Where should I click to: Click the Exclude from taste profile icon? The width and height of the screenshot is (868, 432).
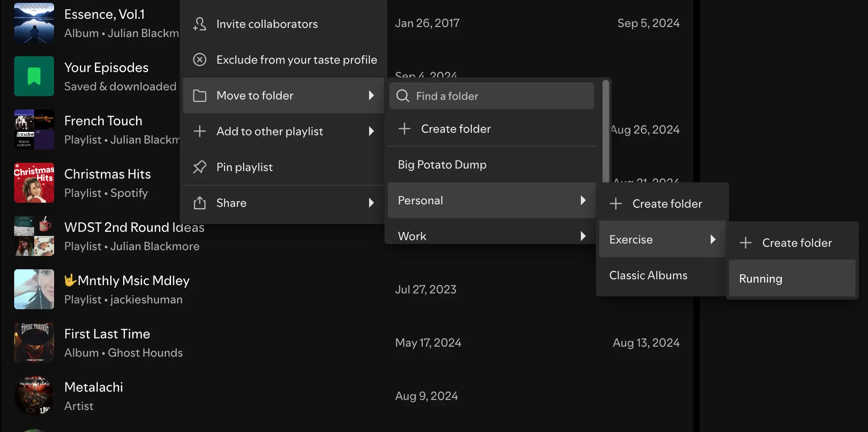[x=200, y=60]
